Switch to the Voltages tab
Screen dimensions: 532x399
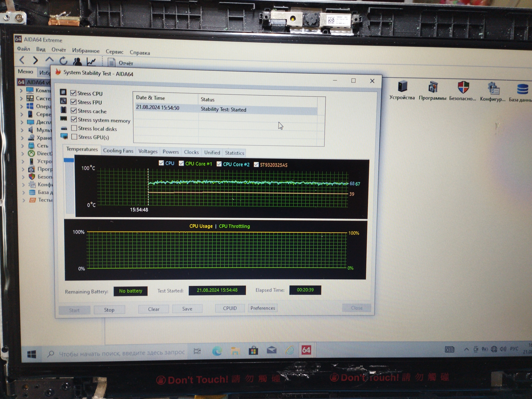point(148,151)
